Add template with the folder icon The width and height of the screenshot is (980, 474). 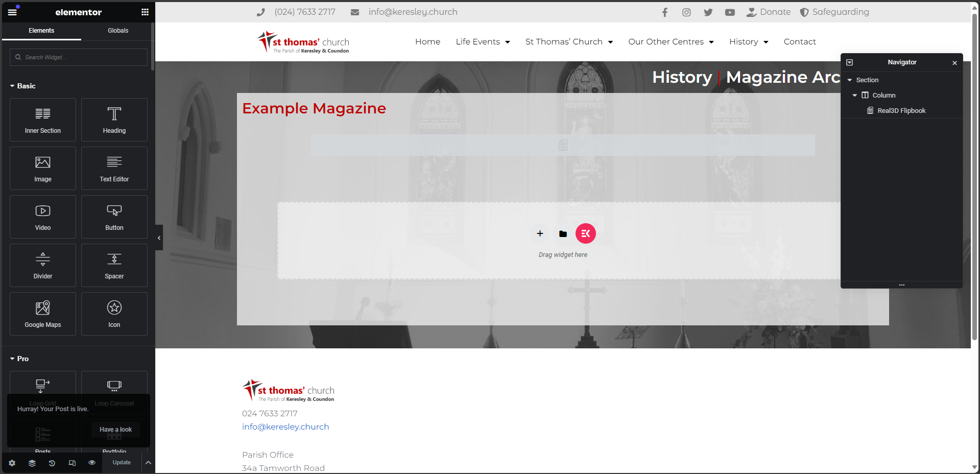pos(563,233)
